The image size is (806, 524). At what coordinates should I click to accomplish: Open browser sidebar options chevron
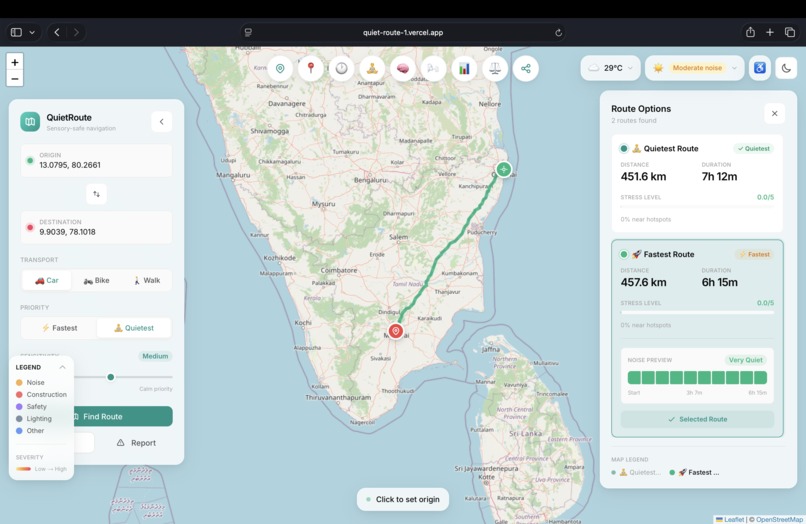pyautogui.click(x=32, y=32)
